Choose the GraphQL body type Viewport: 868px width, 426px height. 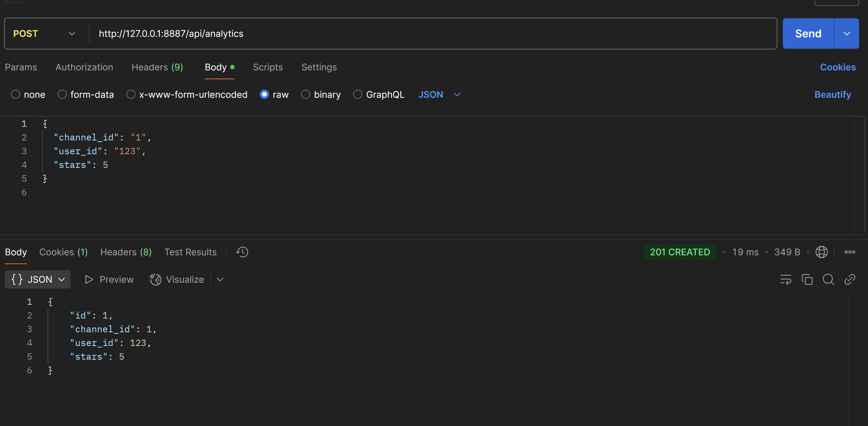pyautogui.click(x=357, y=95)
